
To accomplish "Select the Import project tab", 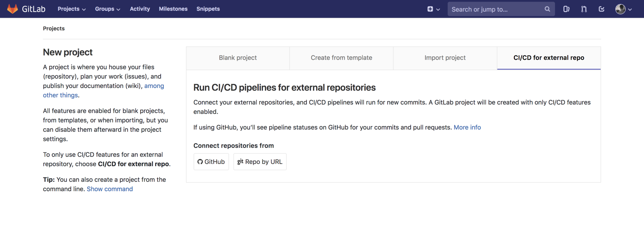I will click(445, 58).
